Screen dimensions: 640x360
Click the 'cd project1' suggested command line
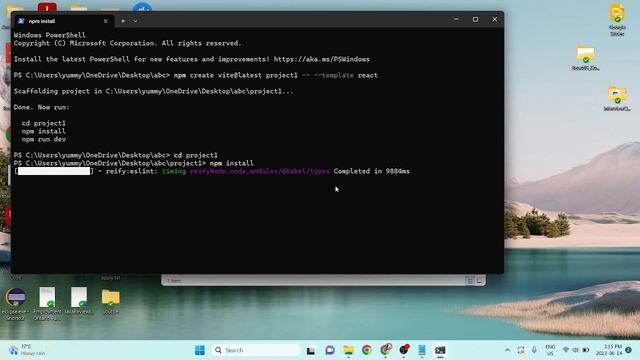coord(44,123)
